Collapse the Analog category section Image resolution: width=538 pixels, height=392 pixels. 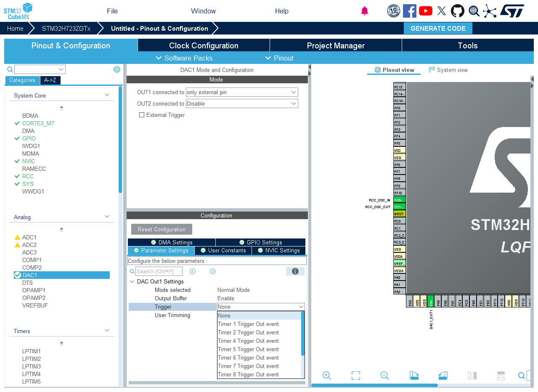point(107,217)
